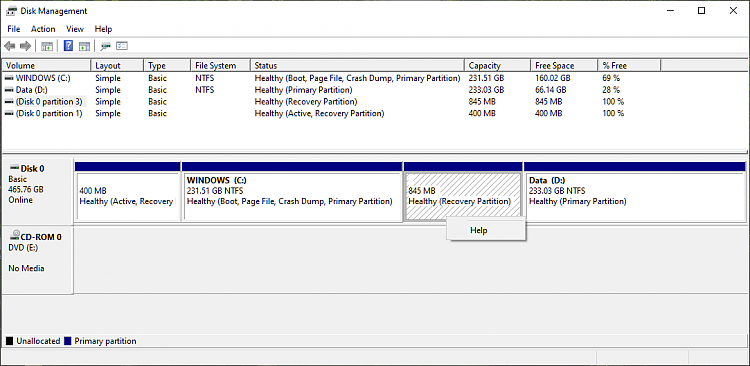Click the 233.03 GB capacity cell
This screenshot has height=366, width=750.
(x=486, y=90)
